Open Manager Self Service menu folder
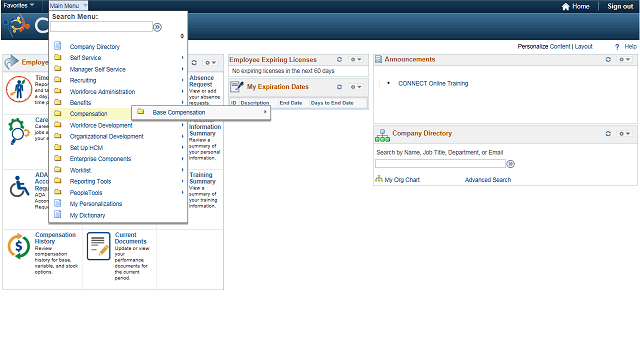This screenshot has width=640, height=360. pyautogui.click(x=98, y=69)
